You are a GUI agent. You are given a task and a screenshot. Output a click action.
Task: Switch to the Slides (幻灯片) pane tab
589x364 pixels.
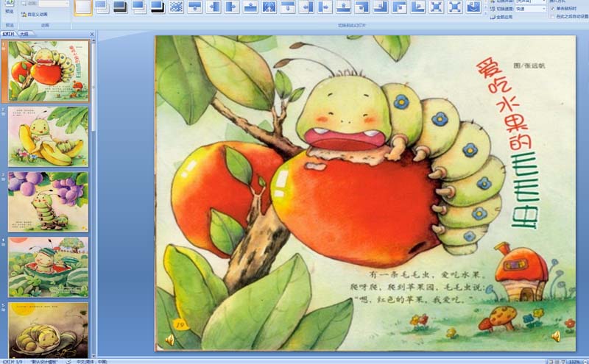click(x=9, y=34)
